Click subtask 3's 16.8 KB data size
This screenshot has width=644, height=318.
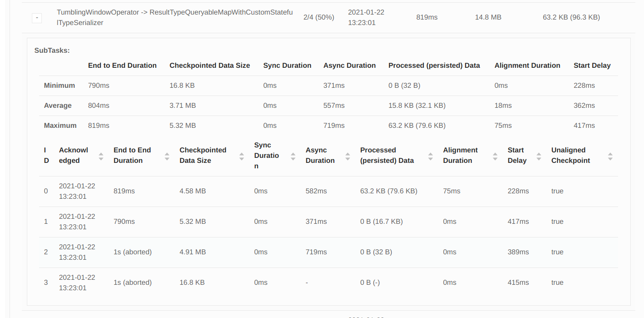click(192, 283)
